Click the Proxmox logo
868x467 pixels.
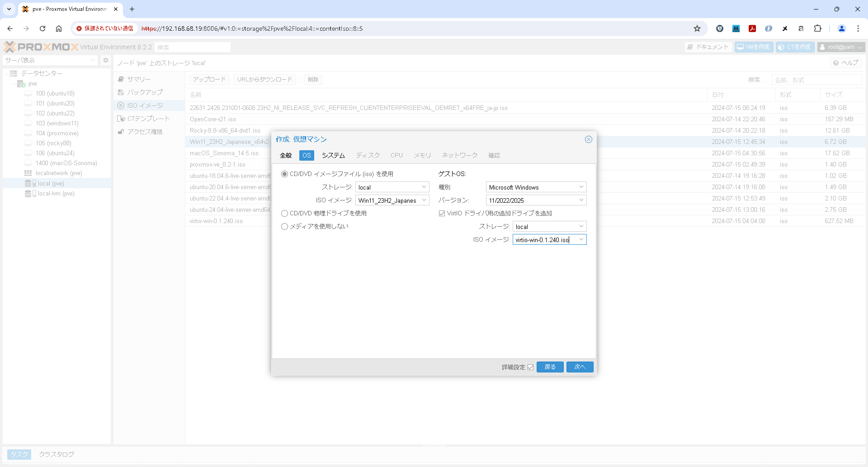[x=41, y=47]
